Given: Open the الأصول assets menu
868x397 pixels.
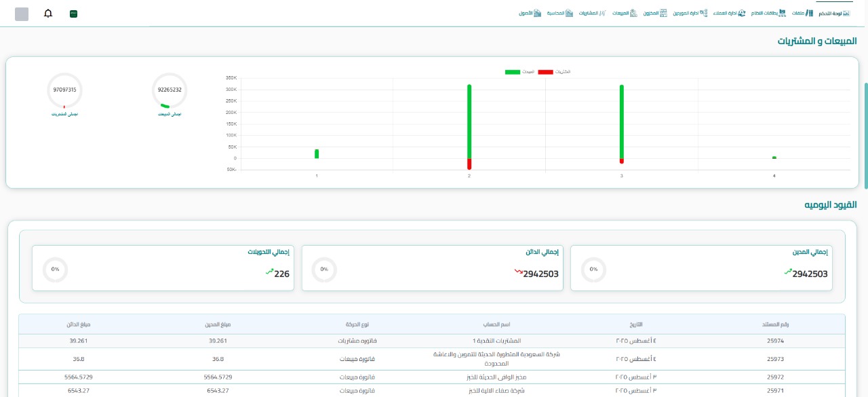Looking at the screenshot, I should (x=524, y=14).
